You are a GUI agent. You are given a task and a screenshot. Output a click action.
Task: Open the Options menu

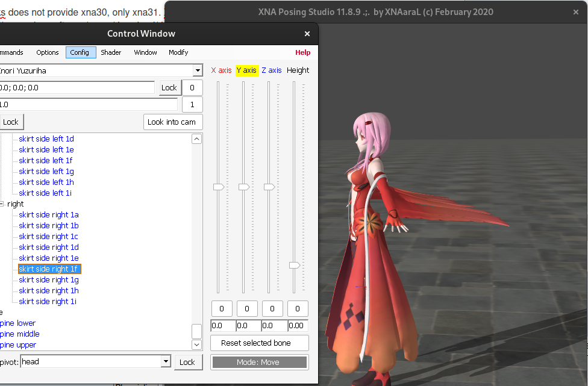point(47,52)
